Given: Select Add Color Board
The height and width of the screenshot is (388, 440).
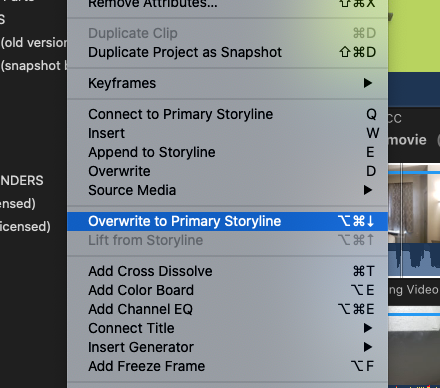Looking at the screenshot, I should (227, 290).
